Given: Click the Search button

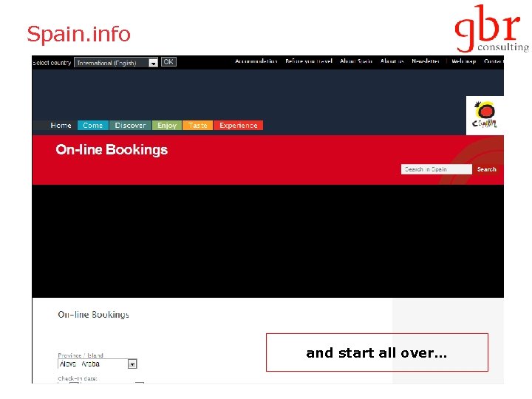Looking at the screenshot, I should [486, 169].
